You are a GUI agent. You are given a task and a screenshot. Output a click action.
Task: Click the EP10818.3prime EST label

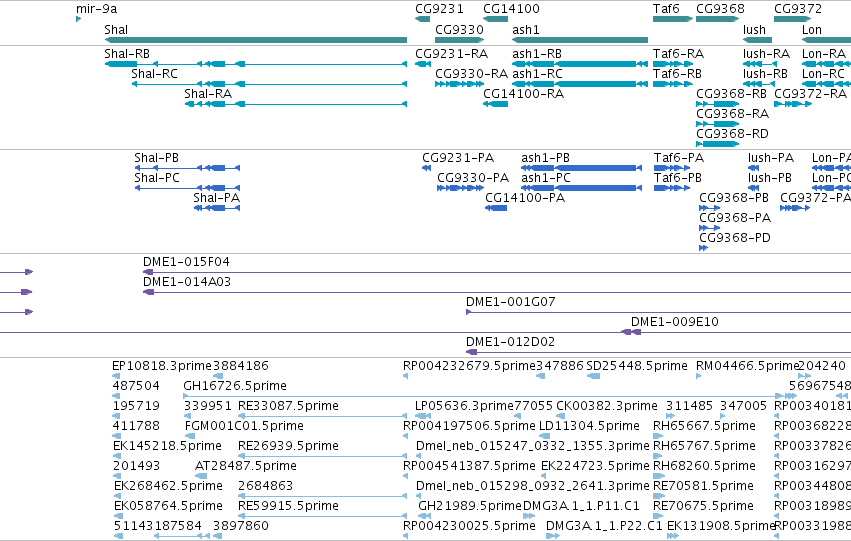click(x=162, y=366)
